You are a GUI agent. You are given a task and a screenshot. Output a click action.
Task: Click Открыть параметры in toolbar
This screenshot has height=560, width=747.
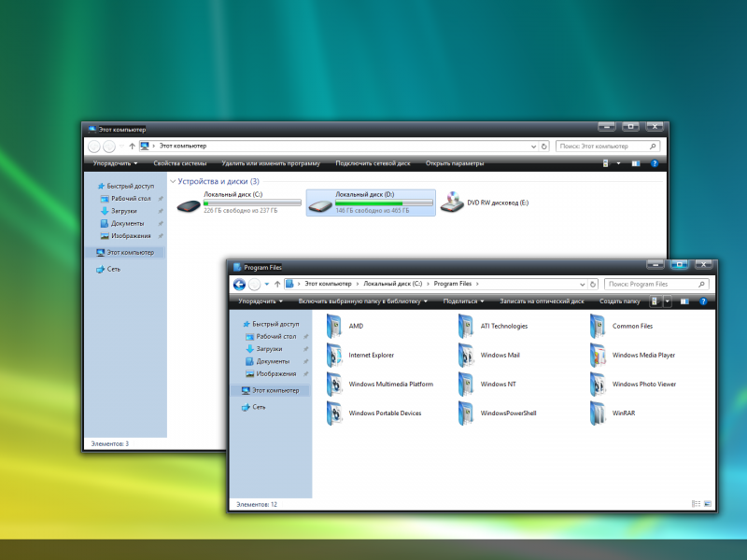click(x=455, y=163)
